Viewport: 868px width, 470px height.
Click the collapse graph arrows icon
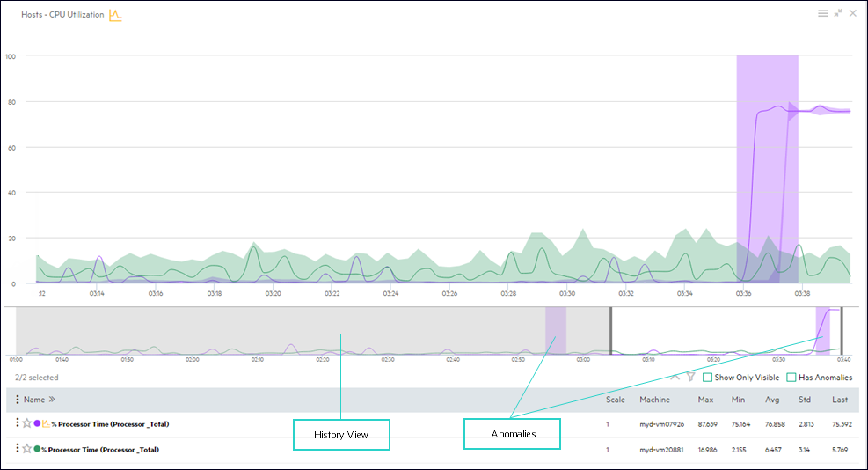(838, 13)
